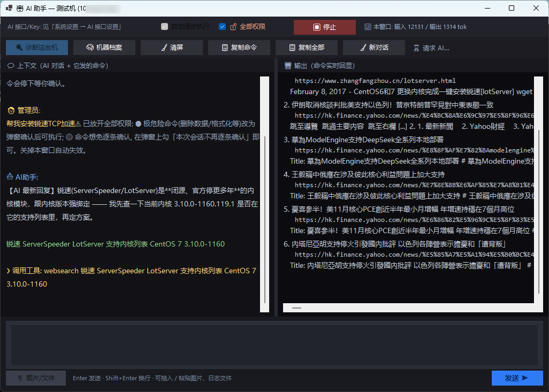Viewport: 549px width, 392px height.
Task: Click the monitor icon beside 输出 header
Action: point(288,66)
